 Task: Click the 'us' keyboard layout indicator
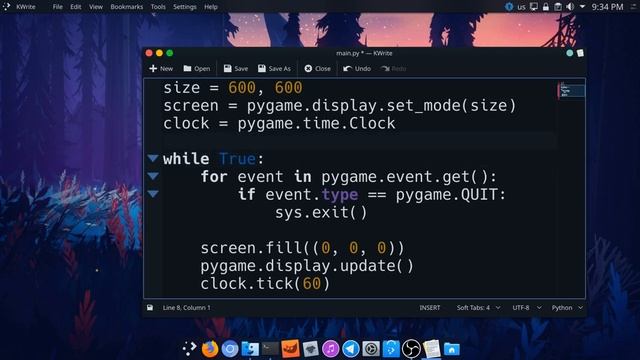[x=521, y=7]
